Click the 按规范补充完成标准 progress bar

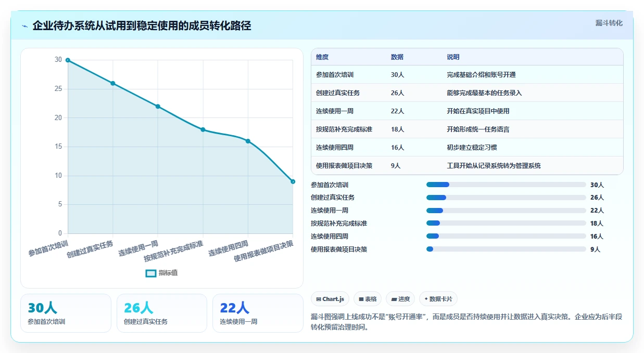pos(506,223)
